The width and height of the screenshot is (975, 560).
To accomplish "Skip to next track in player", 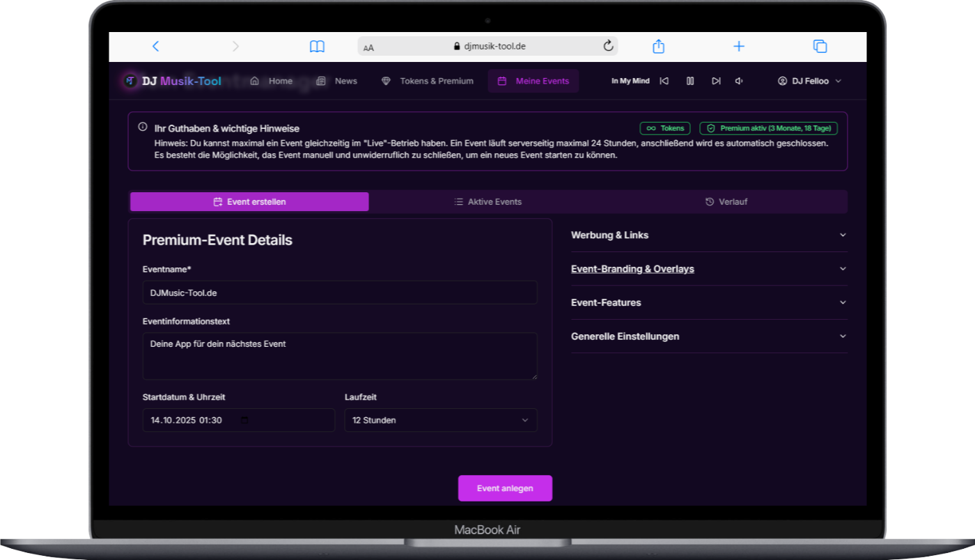I will 715,81.
